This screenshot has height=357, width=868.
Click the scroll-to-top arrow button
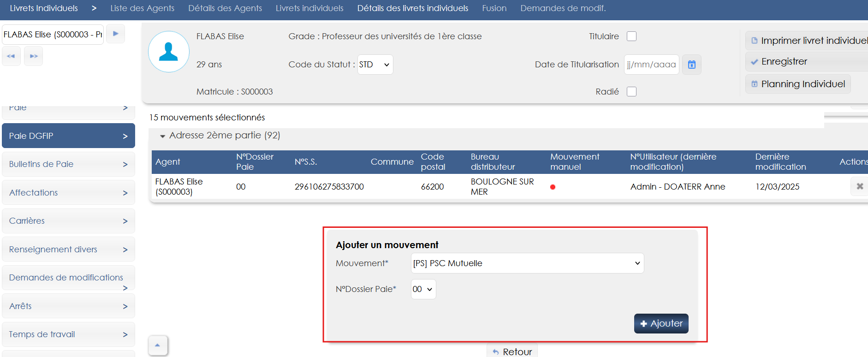158,345
